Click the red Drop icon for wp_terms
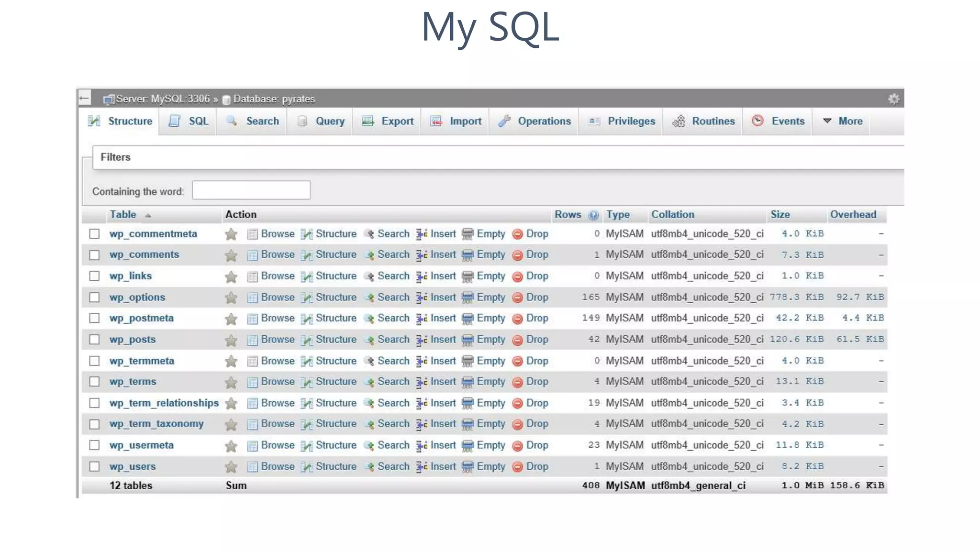980x551 pixels. pyautogui.click(x=517, y=382)
